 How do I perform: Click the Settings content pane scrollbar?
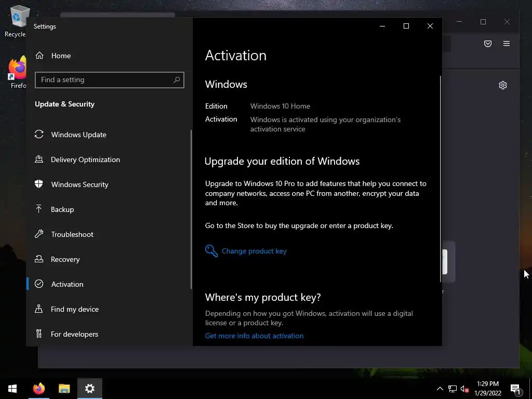click(441, 179)
